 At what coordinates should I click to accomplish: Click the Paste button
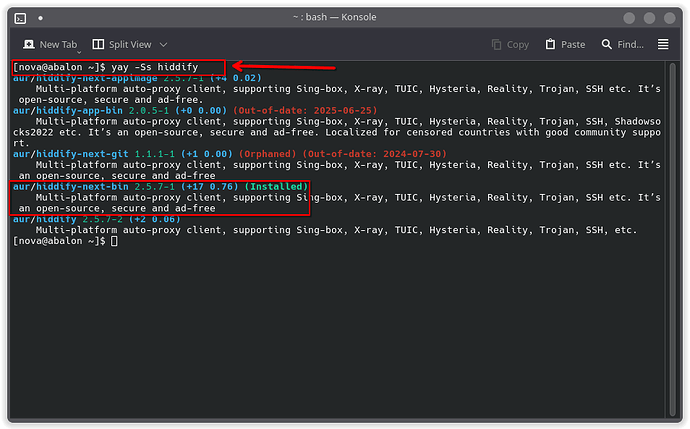[x=565, y=44]
